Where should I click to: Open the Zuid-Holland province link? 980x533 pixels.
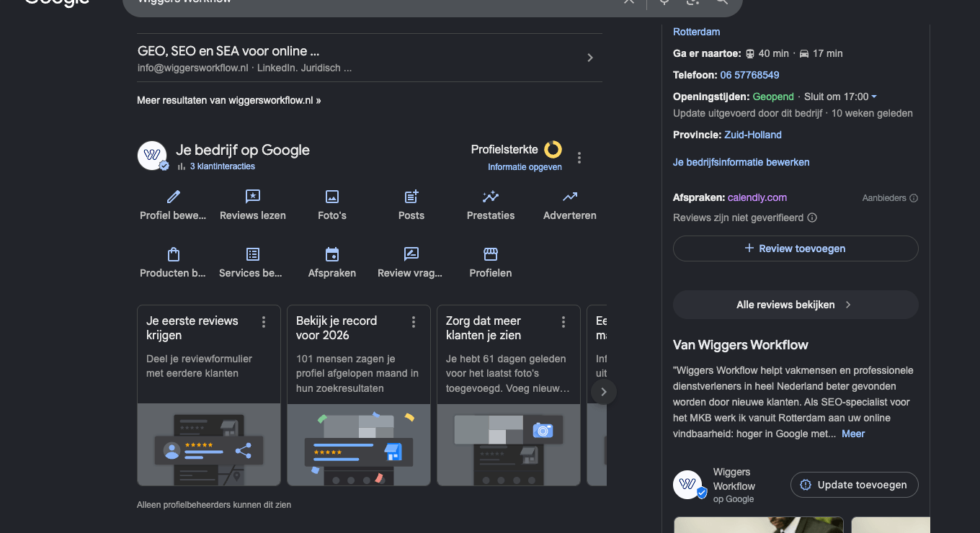coord(753,135)
